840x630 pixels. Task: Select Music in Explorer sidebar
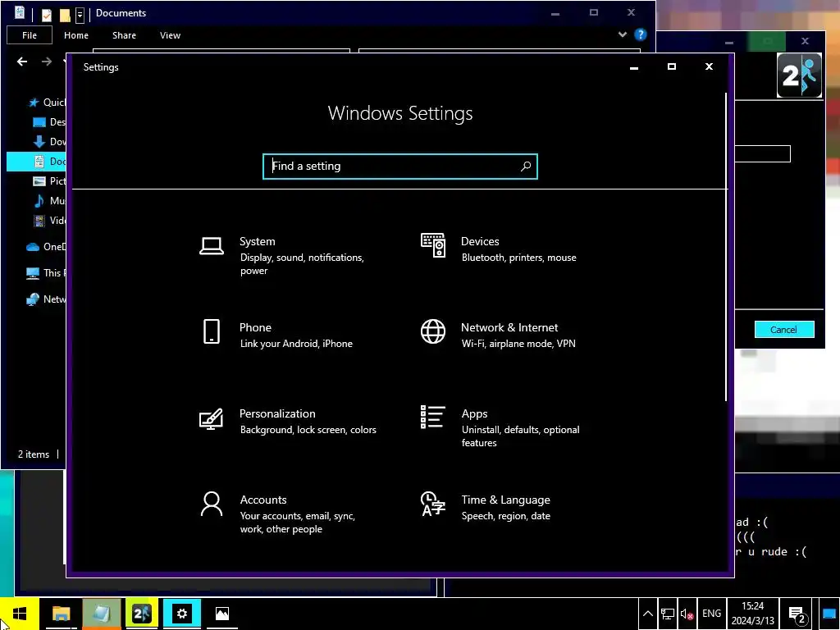point(49,201)
